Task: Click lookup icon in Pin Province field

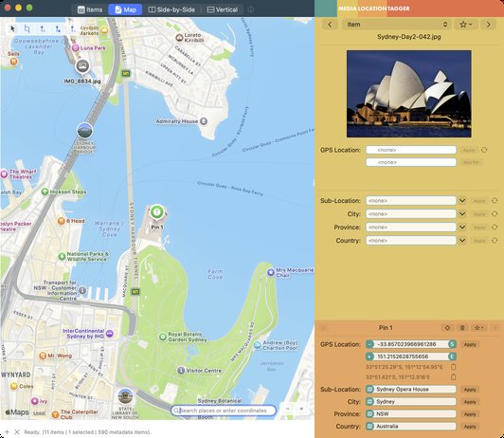Action: pos(369,414)
